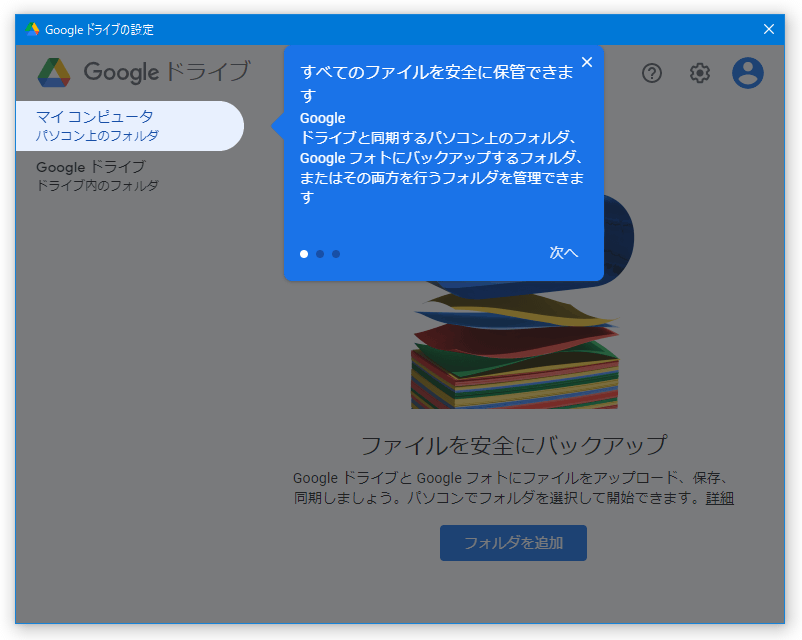Select the first tooltip page dot

(x=304, y=254)
